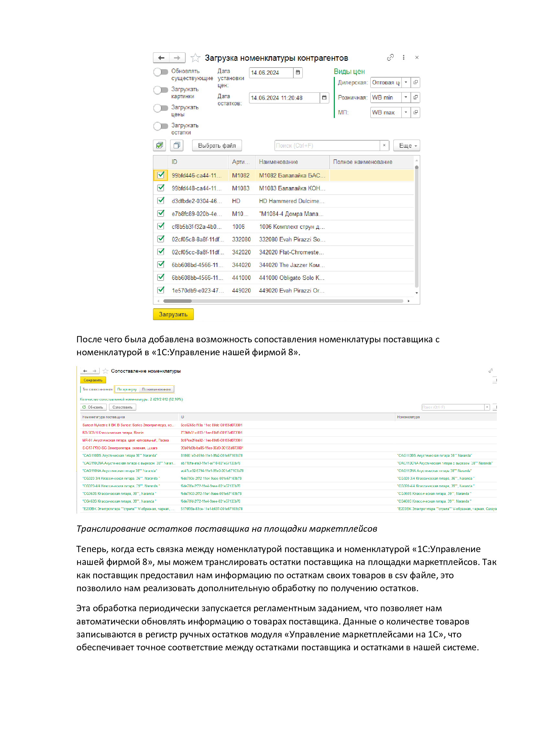Select the По артикулу matching type
The height and width of the screenshot is (756, 535).
(127, 389)
